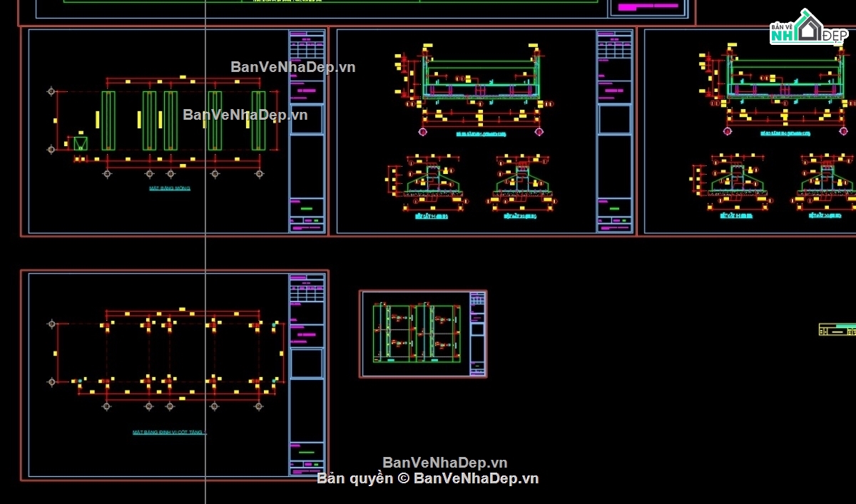Pick the magenta axis marker at the beam section's left end
This screenshot has width=856, height=504.
click(x=423, y=131)
